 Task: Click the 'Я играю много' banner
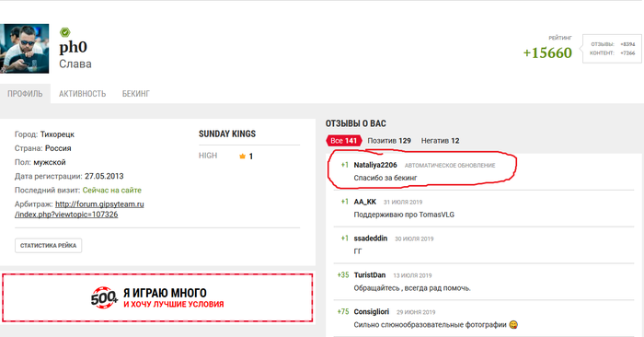click(x=157, y=297)
